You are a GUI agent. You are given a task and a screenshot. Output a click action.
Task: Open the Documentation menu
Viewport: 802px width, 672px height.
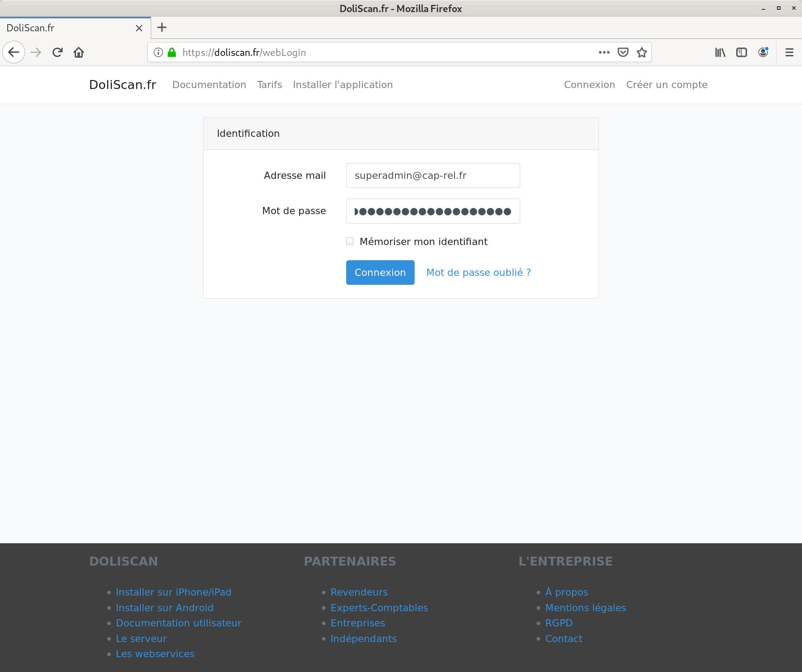[x=209, y=85]
